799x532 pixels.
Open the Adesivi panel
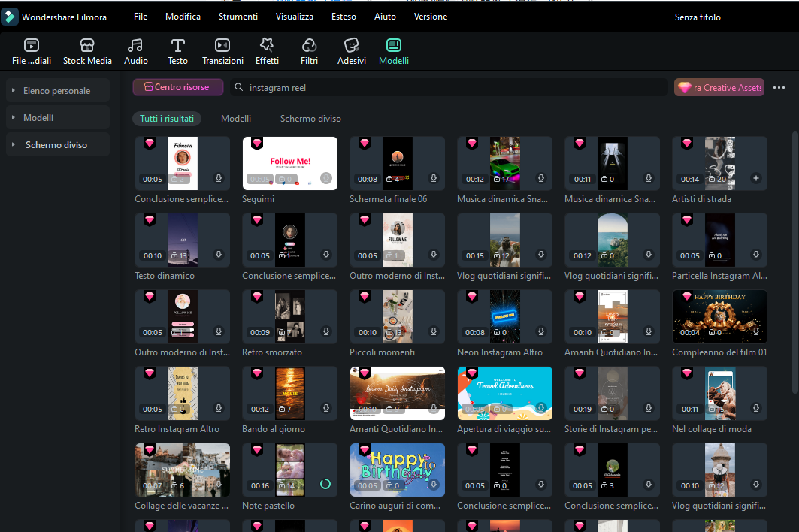pos(351,50)
